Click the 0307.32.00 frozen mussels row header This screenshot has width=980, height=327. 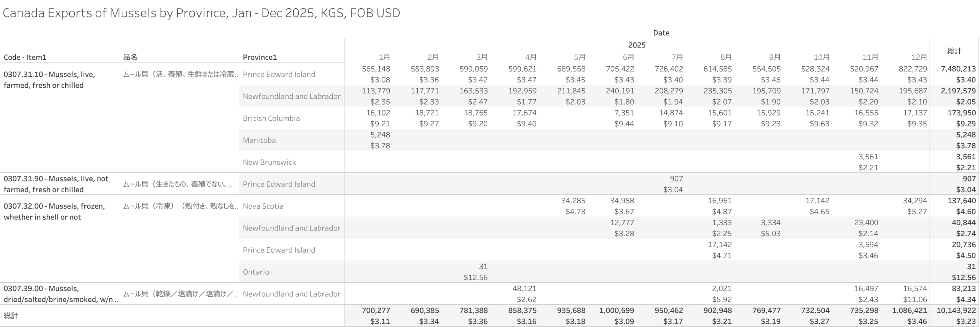(x=54, y=211)
